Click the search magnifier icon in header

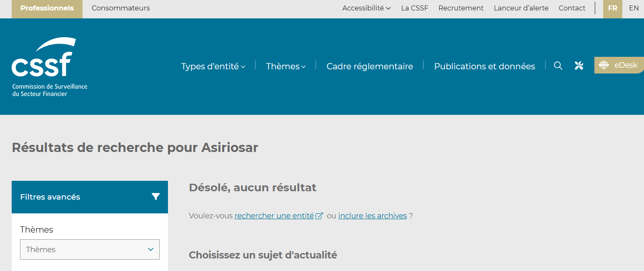pyautogui.click(x=558, y=66)
